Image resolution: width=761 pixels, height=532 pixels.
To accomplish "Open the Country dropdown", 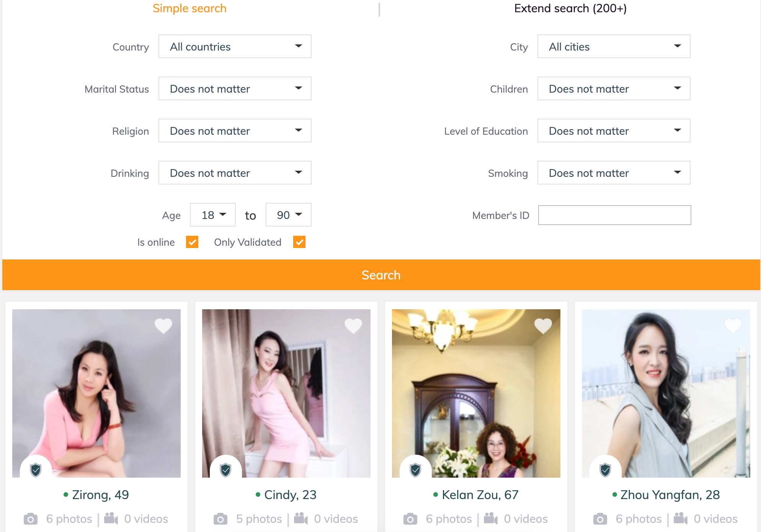I will [x=235, y=46].
